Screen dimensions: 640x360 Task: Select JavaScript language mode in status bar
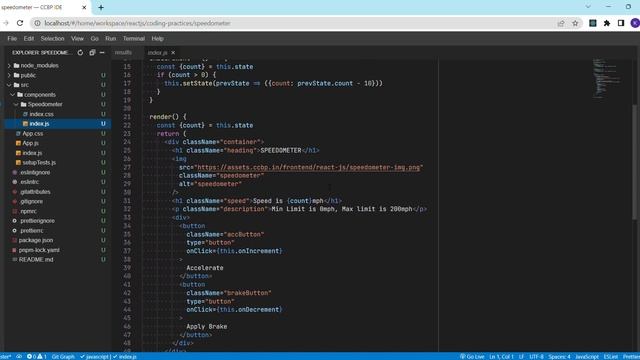587,356
